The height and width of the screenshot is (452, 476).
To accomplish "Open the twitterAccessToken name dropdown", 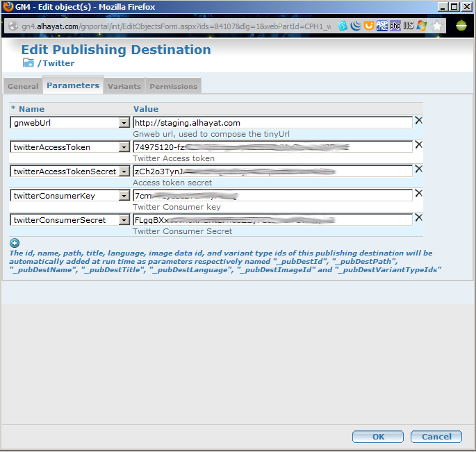I will [124, 147].
